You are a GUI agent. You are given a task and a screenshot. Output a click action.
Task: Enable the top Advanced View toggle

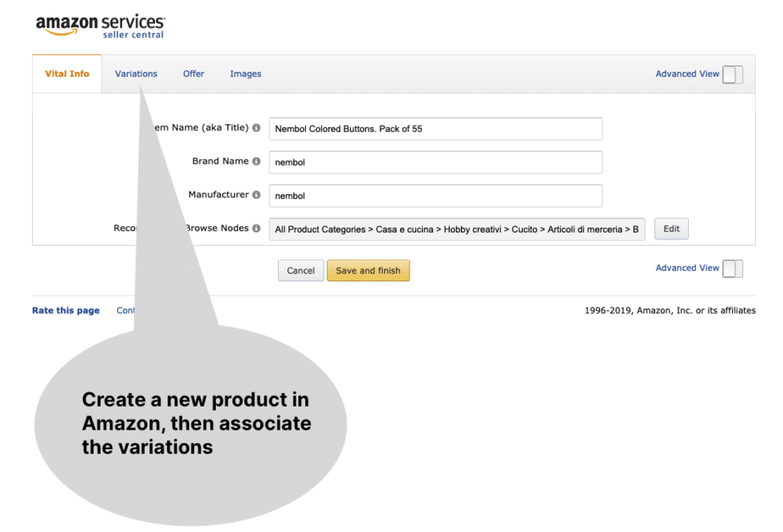coord(732,73)
